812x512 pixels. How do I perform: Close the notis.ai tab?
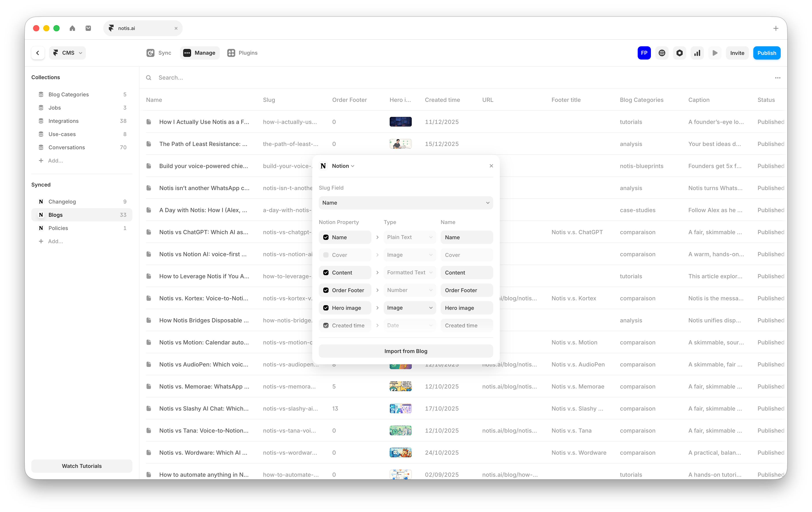[x=176, y=28]
